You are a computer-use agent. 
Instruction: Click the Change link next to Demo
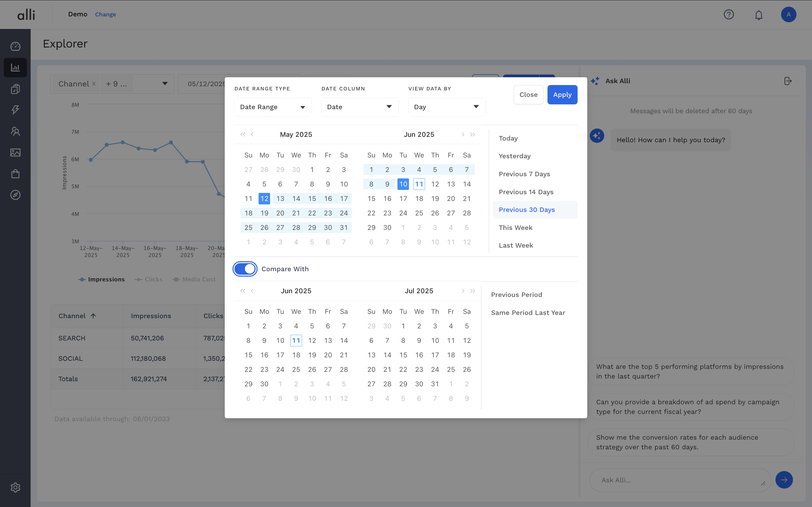(x=105, y=14)
